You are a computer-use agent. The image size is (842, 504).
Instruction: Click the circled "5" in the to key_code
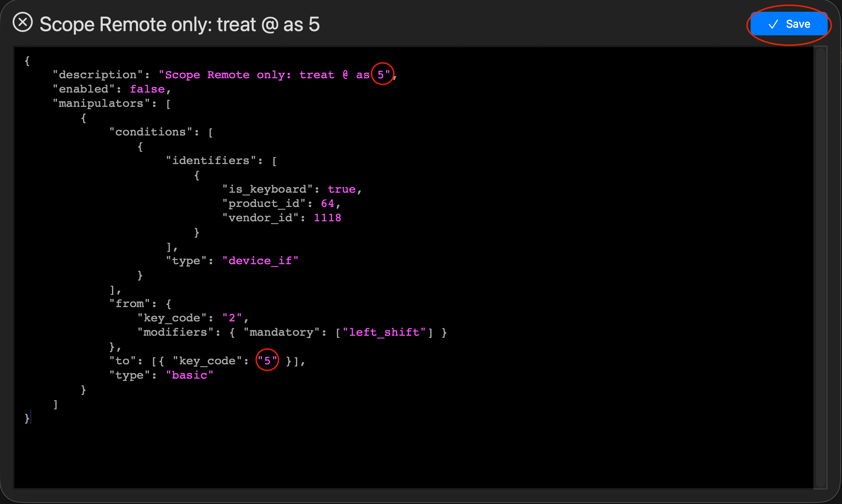coord(267,361)
